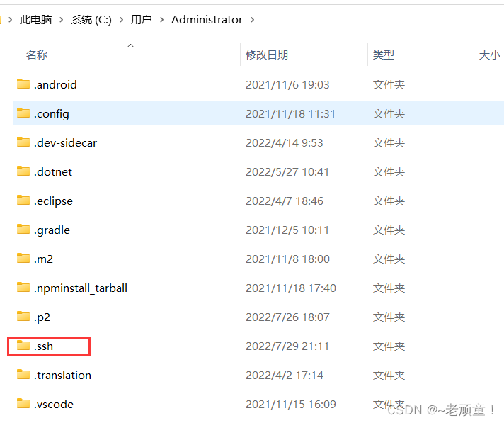504x423 pixels.
Task: Click 文件夹 type in .gradle row
Action: tap(389, 230)
